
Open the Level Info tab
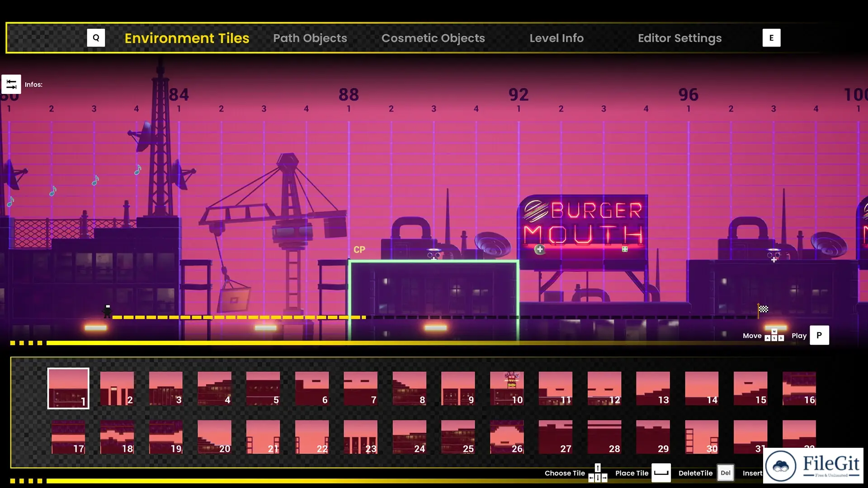(557, 38)
